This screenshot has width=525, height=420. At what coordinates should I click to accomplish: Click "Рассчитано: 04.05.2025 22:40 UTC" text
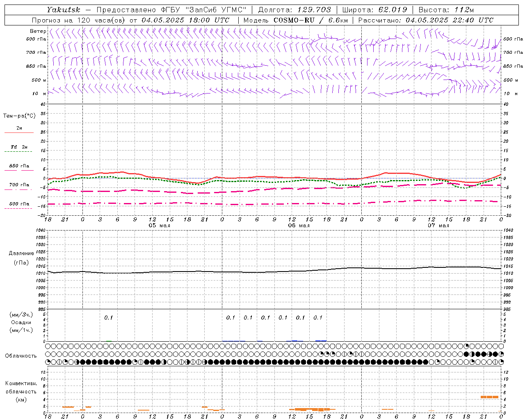(x=426, y=20)
